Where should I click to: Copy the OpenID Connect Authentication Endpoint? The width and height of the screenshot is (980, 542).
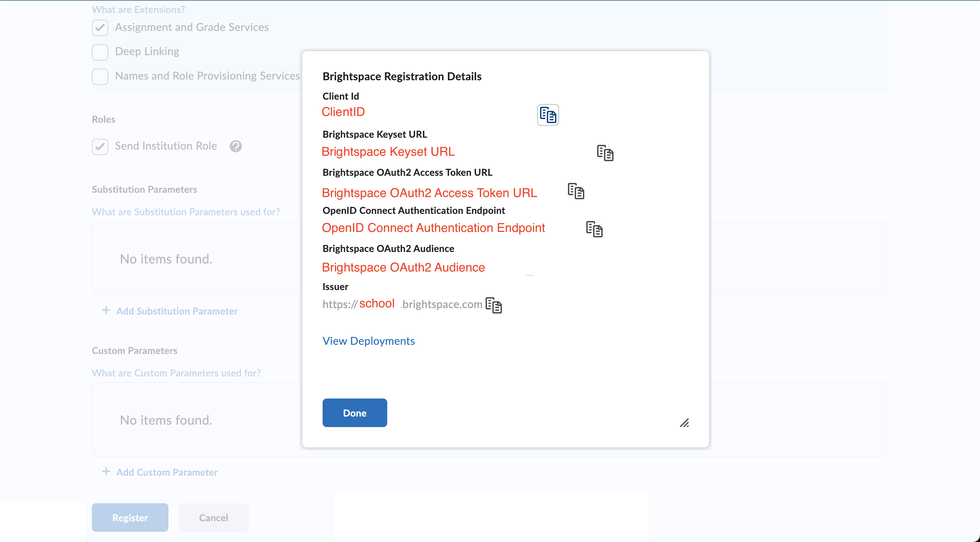pos(594,229)
